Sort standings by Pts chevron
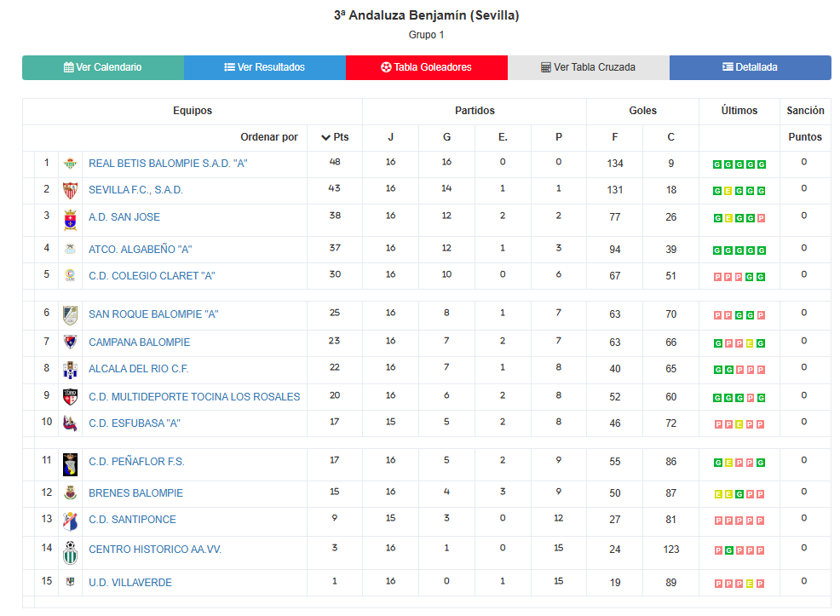840x616 pixels. tap(325, 138)
